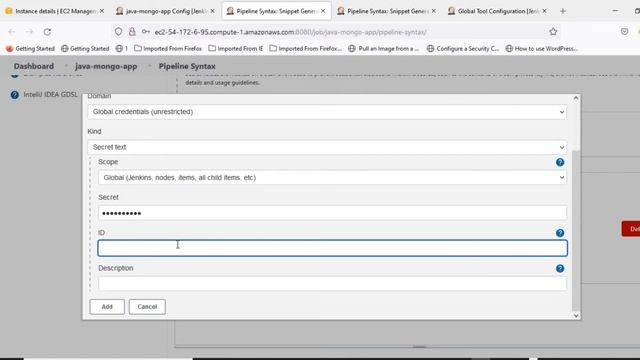Click the browser back arrow
640x360 pixels.
click(x=11, y=32)
